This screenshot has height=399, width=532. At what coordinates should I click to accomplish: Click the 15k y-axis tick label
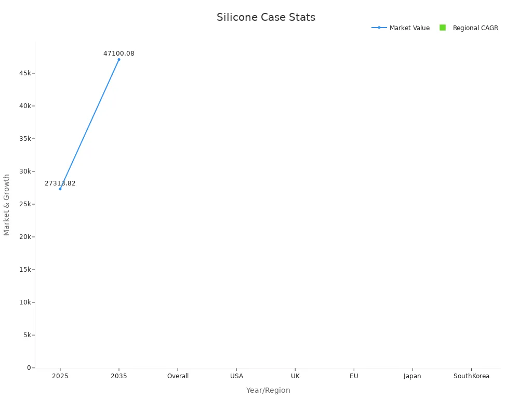coord(25,270)
